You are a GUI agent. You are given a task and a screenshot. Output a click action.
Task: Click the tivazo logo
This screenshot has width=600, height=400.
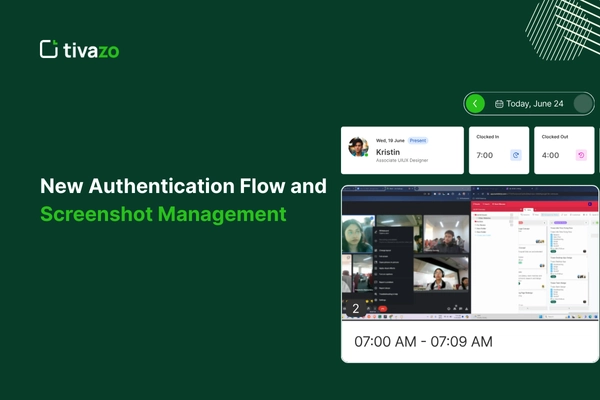click(x=79, y=50)
